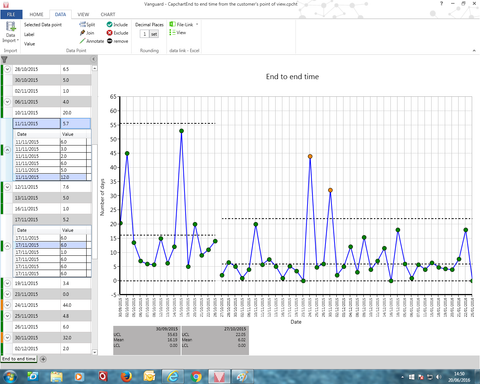Click the value 44.0 cell
This screenshot has width=480, height=384.
point(76,305)
